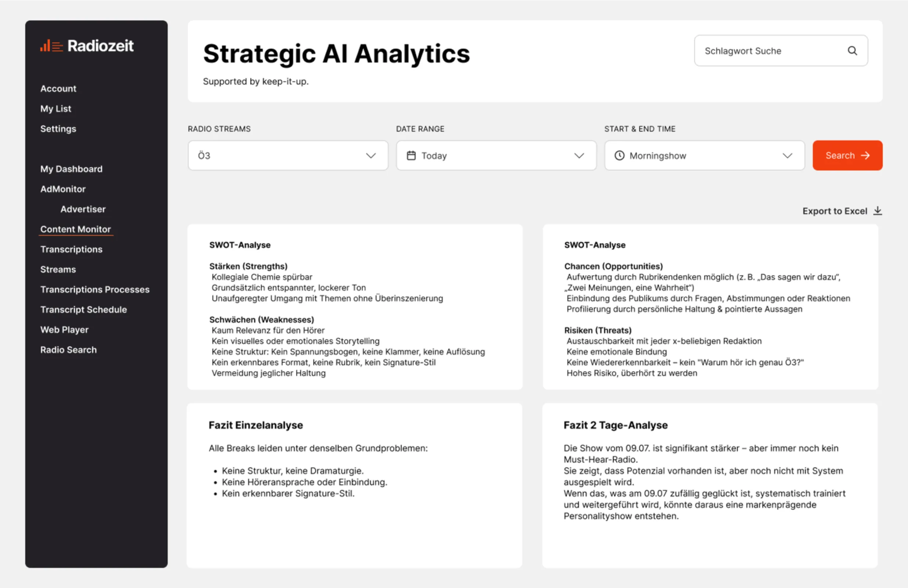Click the calendar icon in Date Range
The image size is (908, 588).
(411, 155)
